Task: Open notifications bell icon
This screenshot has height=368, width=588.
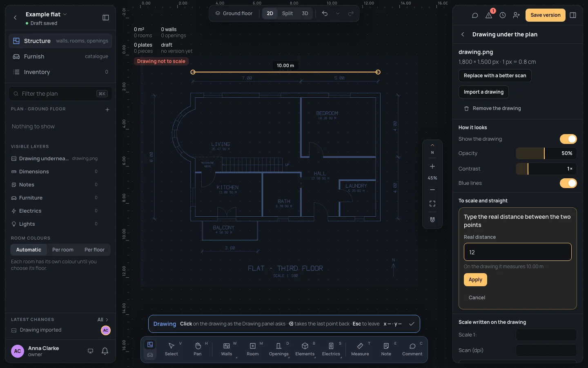Action: 105,351
